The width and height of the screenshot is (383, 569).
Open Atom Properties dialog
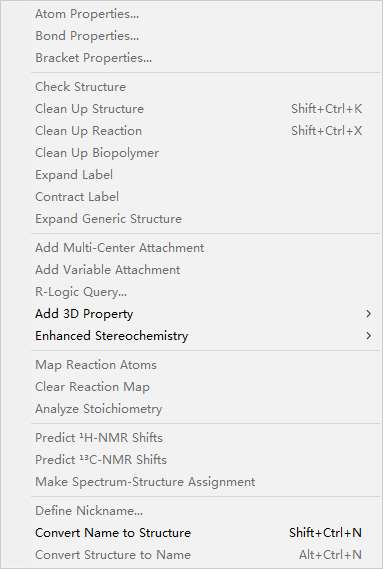click(205, 14)
